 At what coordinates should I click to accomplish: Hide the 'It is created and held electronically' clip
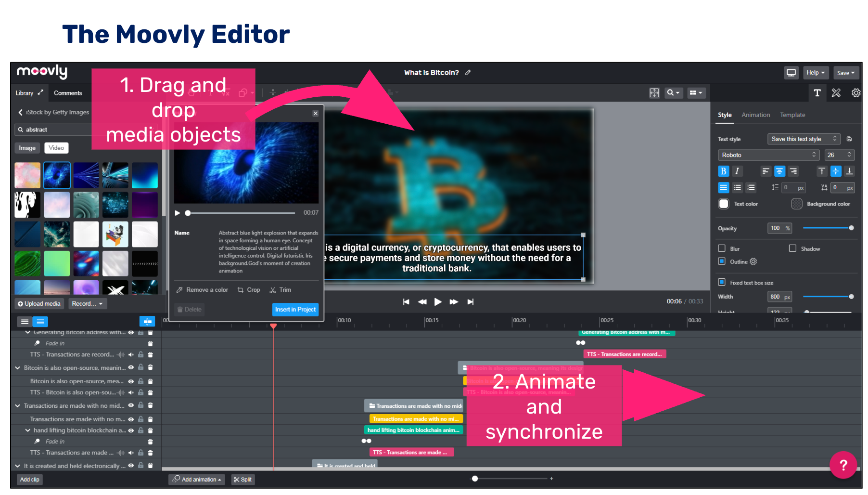(131, 466)
